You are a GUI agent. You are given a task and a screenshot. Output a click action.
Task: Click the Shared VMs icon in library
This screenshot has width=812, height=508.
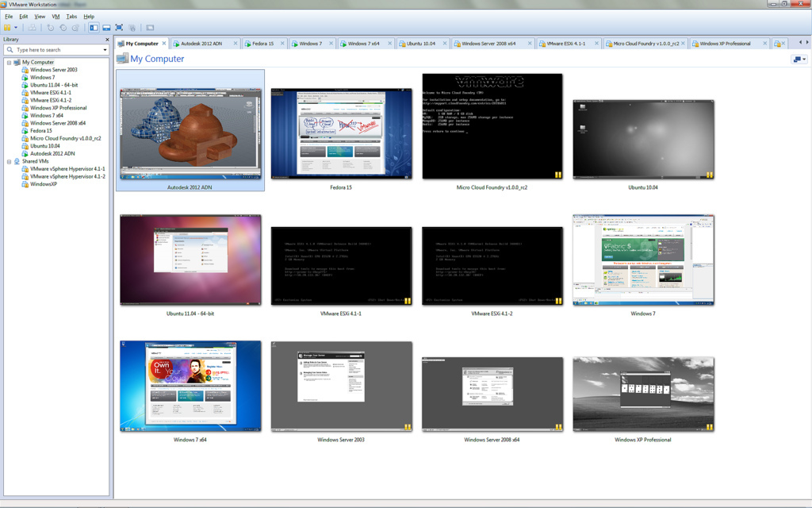click(17, 161)
